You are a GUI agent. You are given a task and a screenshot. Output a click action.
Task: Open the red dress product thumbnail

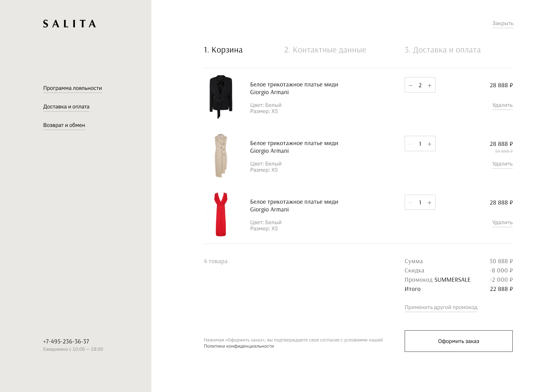[221, 214]
